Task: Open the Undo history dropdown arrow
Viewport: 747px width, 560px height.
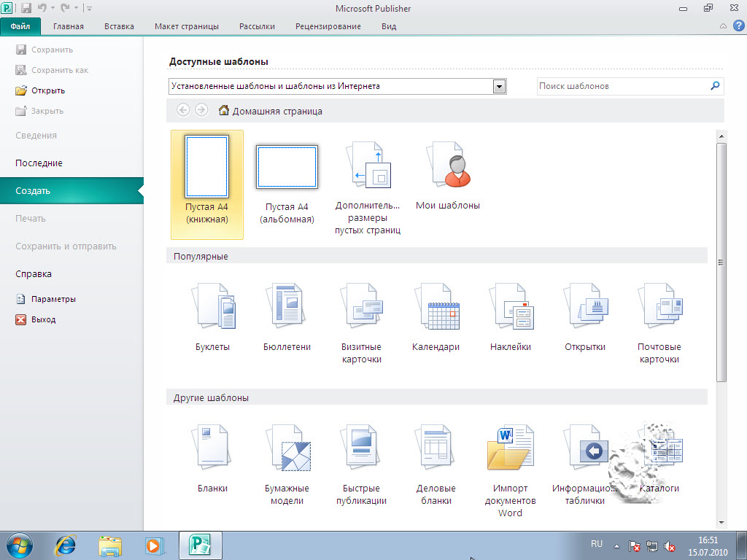Action: point(53,8)
